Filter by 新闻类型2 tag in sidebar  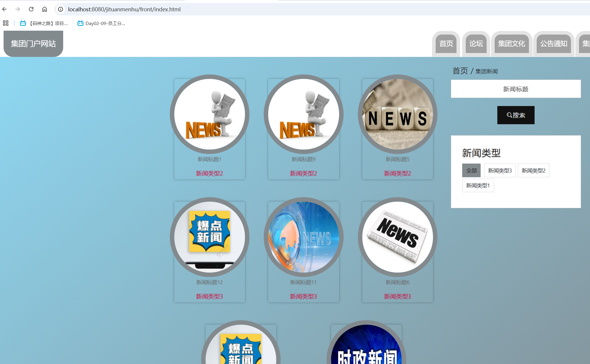coord(533,170)
